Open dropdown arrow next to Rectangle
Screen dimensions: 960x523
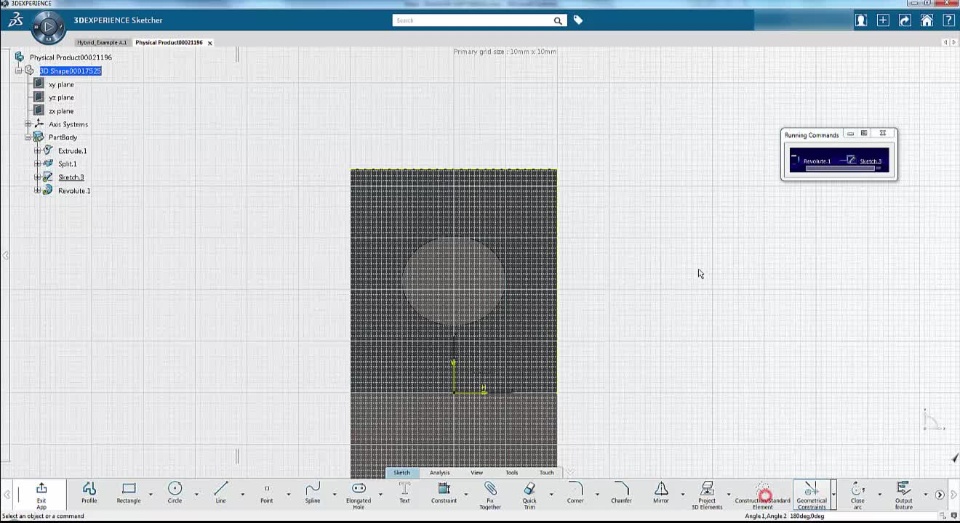pyautogui.click(x=151, y=494)
